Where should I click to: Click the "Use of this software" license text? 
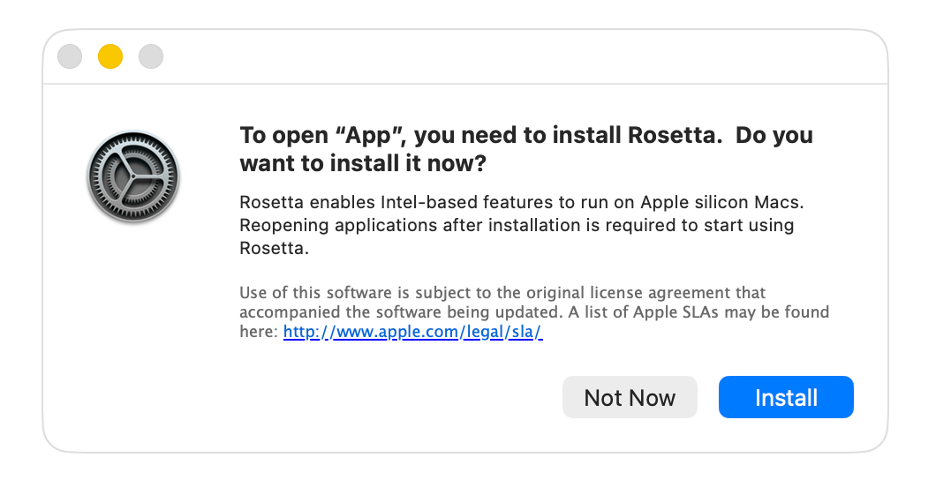534,312
